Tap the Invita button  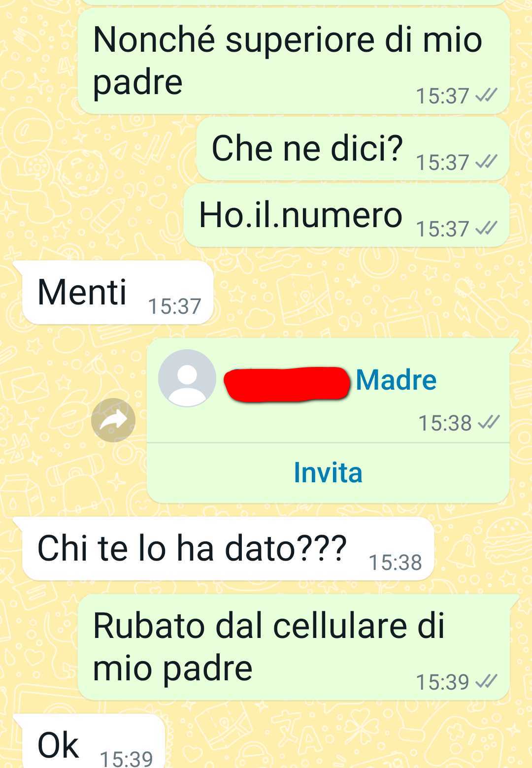coord(328,472)
